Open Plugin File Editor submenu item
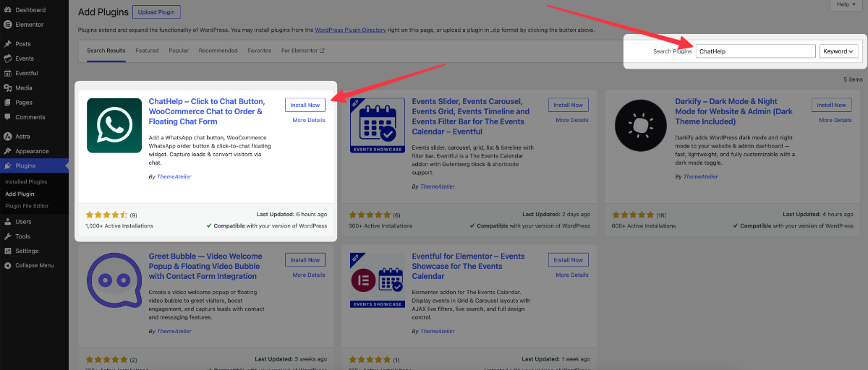The width and height of the screenshot is (868, 370). pyautogui.click(x=27, y=205)
